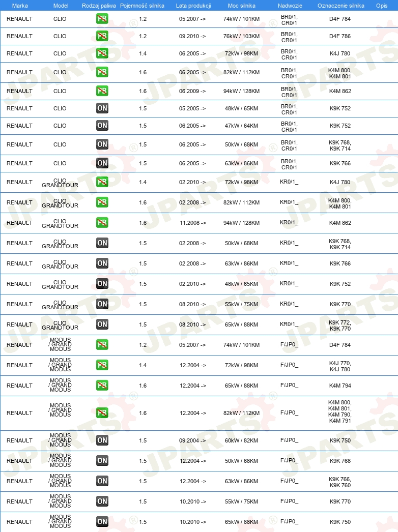Click the production date 06.2009 ->

[x=192, y=91]
